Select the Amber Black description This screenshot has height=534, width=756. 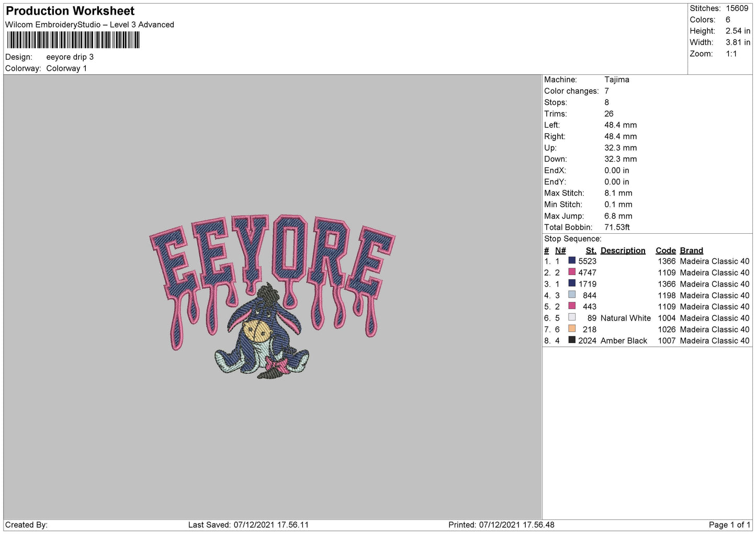point(624,340)
